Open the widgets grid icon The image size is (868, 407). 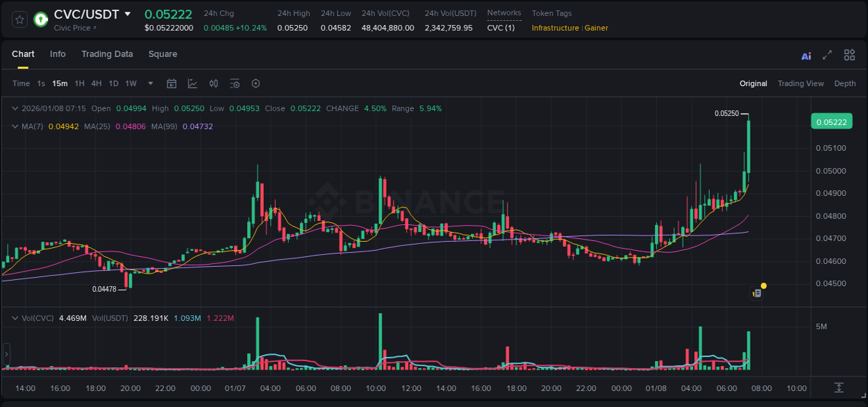tap(849, 55)
